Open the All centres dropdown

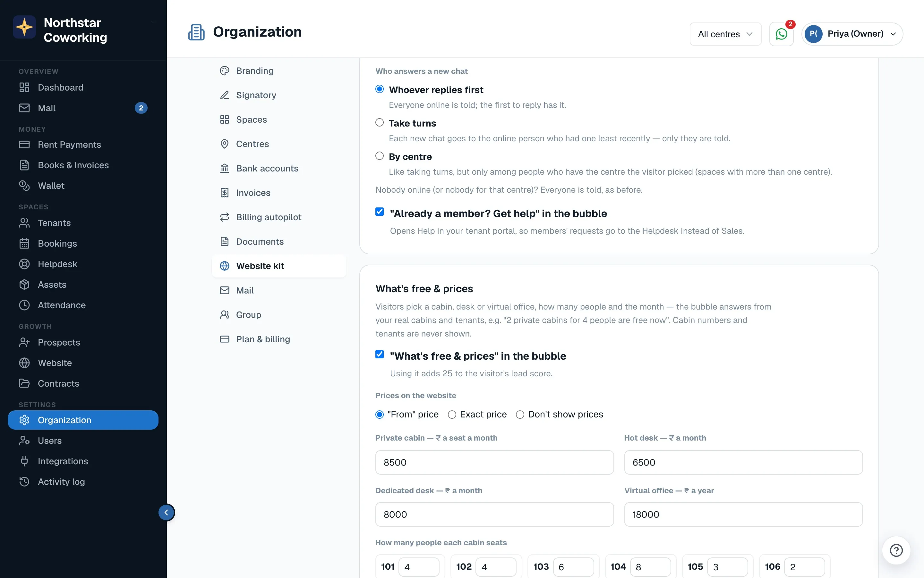(725, 34)
